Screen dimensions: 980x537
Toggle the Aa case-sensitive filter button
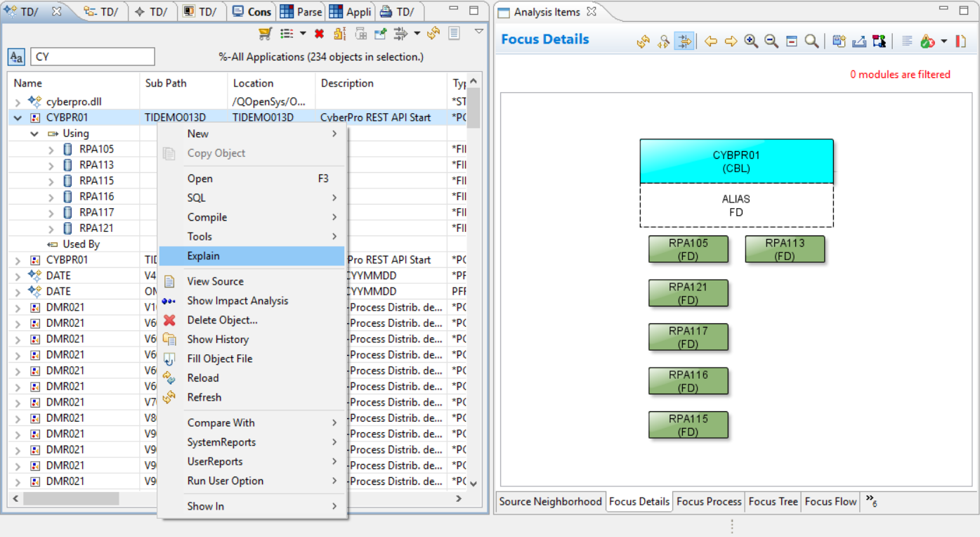15,57
